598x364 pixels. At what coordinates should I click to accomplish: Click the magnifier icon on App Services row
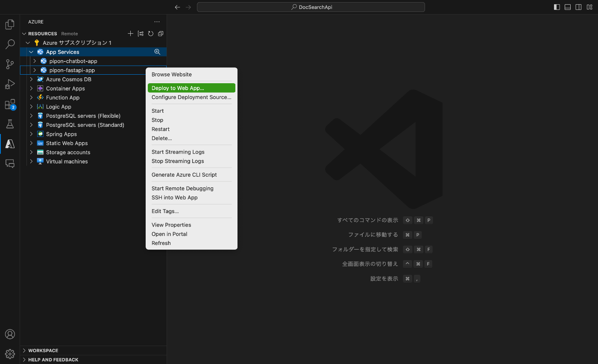click(157, 52)
